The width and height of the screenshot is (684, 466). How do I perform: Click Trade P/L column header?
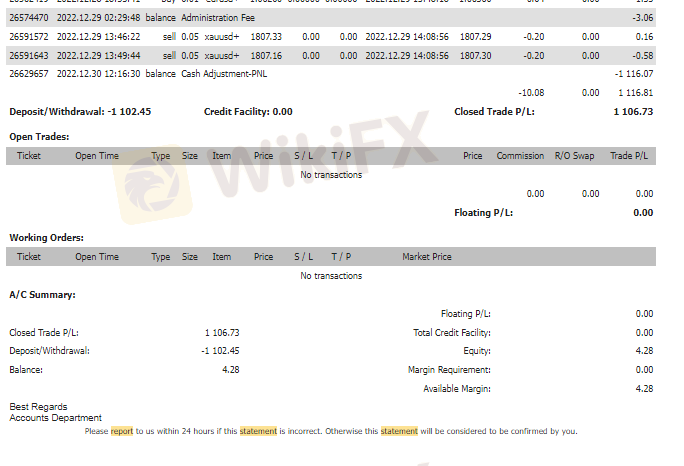pos(629,156)
